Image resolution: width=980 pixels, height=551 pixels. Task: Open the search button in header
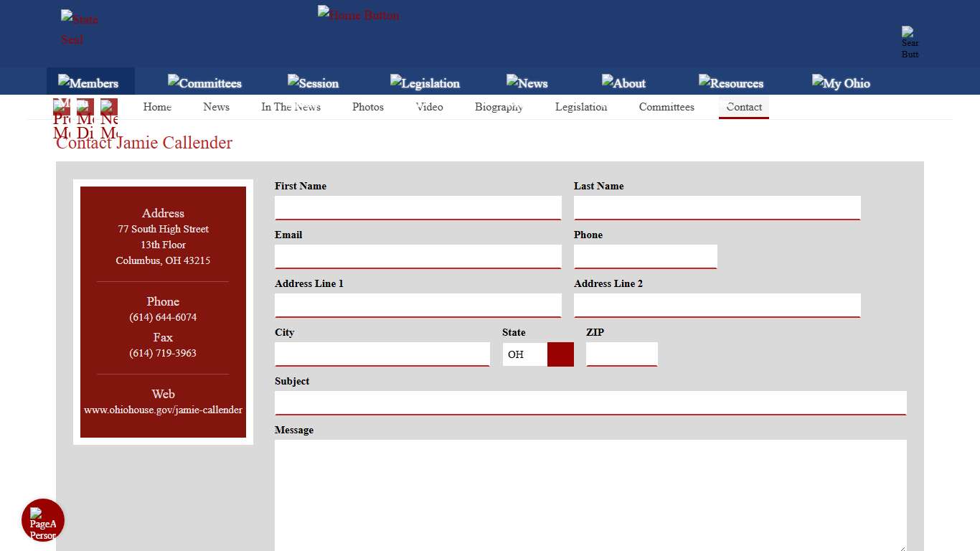910,43
